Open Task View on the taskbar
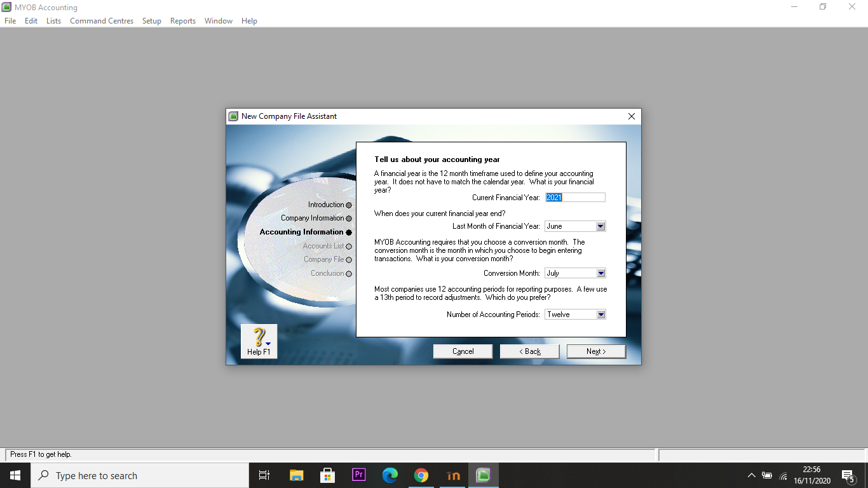This screenshot has width=868, height=488. (264, 475)
